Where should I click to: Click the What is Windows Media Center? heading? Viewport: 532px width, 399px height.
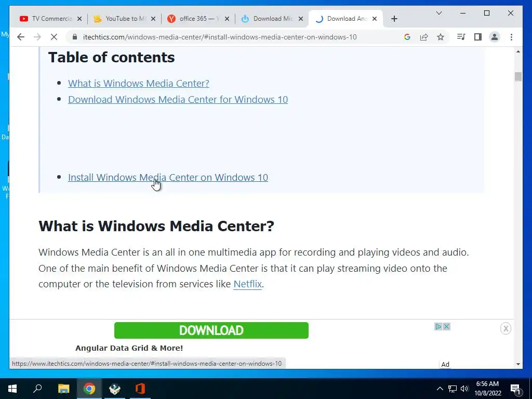click(156, 226)
